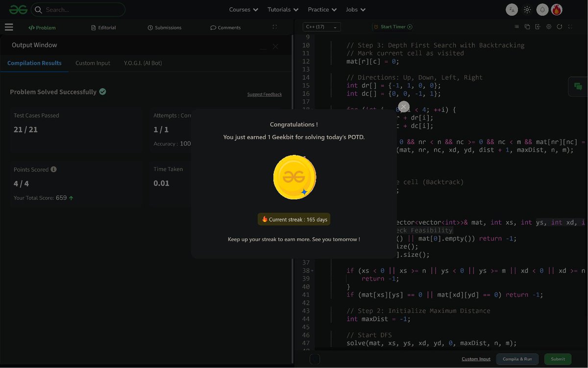The height and width of the screenshot is (368, 588).
Task: Click the info icon beside Points Scored
Action: coord(53,169)
